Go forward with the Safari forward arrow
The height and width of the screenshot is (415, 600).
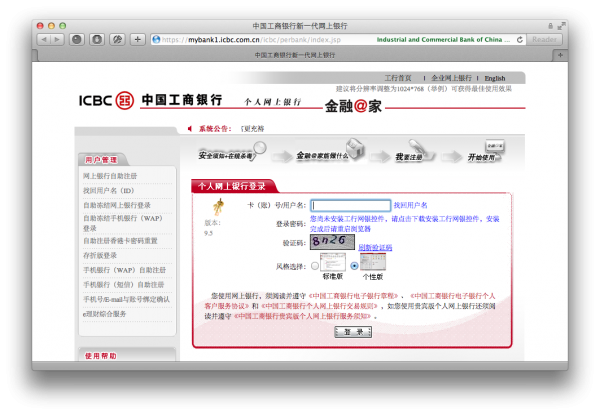click(57, 39)
